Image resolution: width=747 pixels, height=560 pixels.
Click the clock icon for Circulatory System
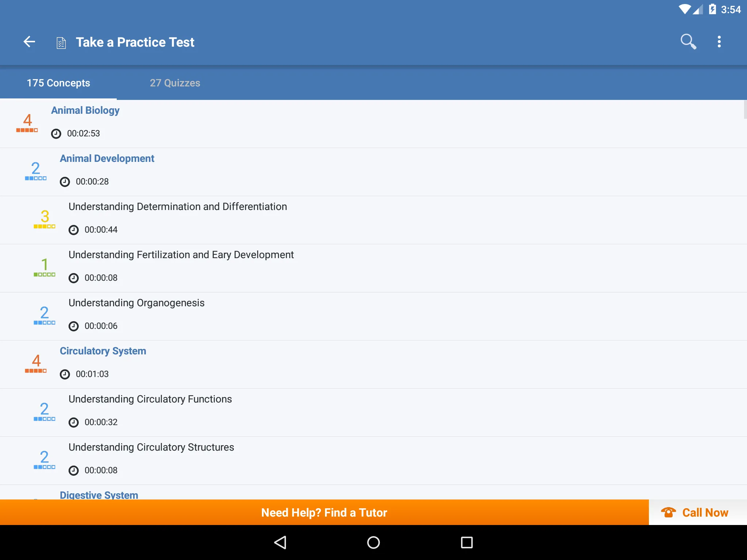[65, 374]
